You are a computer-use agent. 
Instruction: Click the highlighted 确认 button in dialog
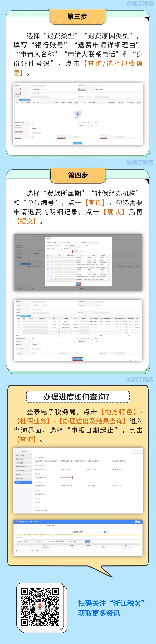[x=78, y=284]
